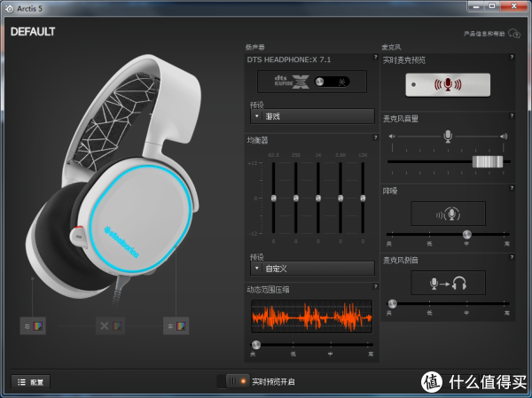Open help for 降噪 panel
Viewport: 532px width, 398px height.
pyautogui.click(x=512, y=188)
